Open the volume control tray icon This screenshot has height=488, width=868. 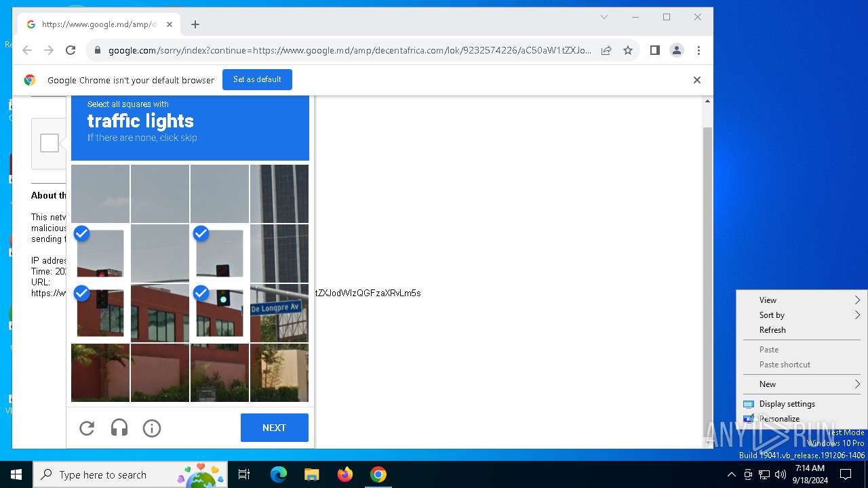coord(781,474)
